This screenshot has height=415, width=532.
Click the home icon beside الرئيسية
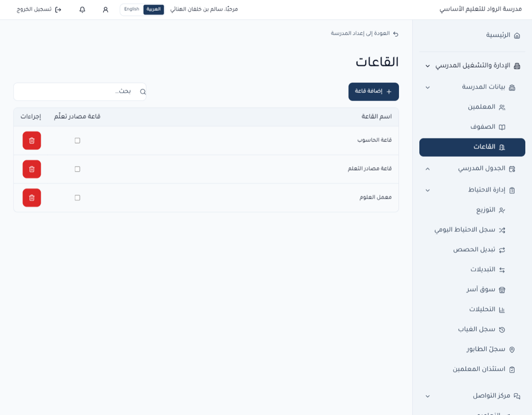point(517,35)
